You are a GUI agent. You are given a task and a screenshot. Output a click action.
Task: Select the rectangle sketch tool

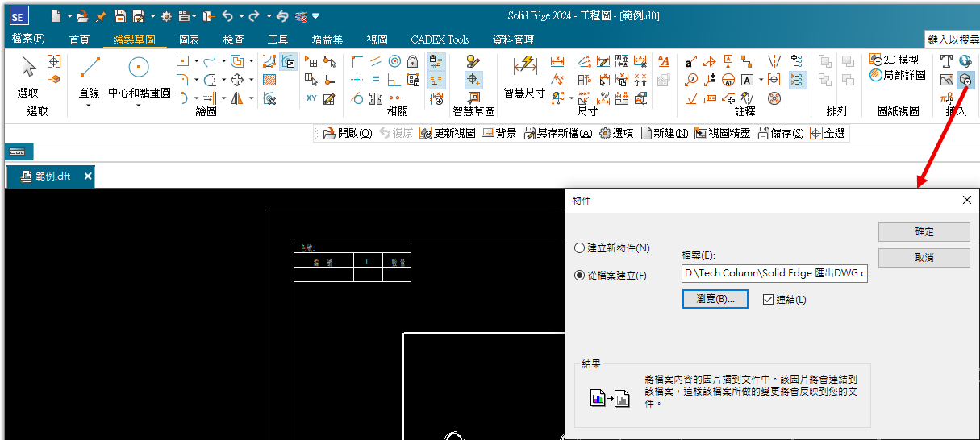point(182,60)
